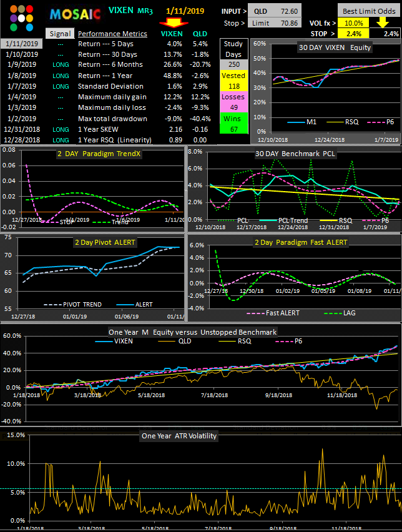Click the QLD column header in metrics
The width and height of the screenshot is (402, 532).
click(200, 34)
